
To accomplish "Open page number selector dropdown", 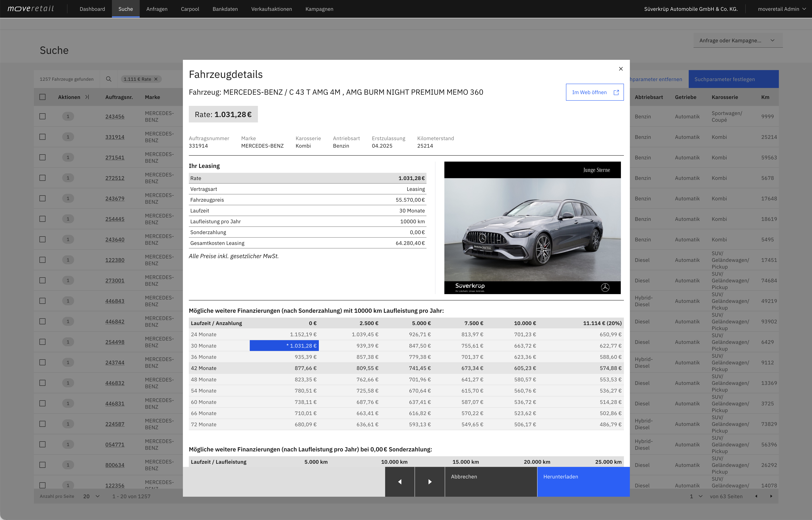I will point(696,496).
